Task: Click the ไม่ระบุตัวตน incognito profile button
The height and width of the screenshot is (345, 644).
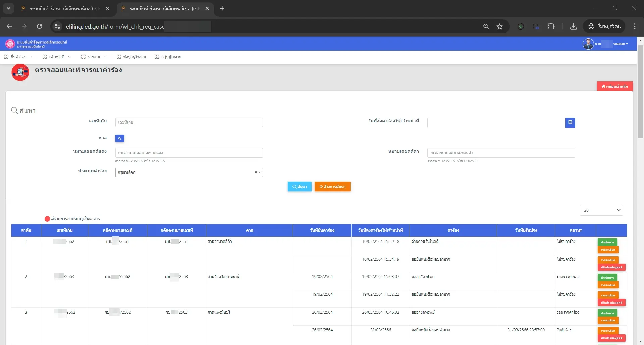Action: tap(604, 26)
